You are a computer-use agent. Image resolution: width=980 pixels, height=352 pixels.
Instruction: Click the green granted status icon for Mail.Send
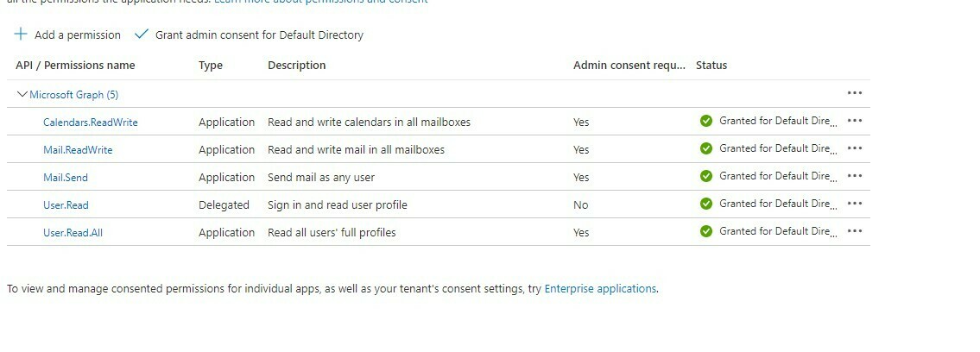[706, 176]
